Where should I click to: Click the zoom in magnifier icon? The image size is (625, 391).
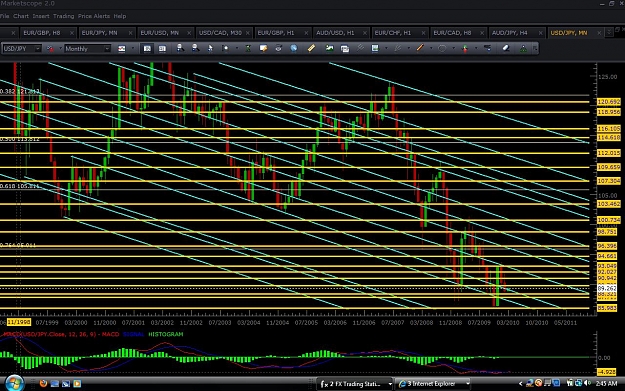point(180,48)
